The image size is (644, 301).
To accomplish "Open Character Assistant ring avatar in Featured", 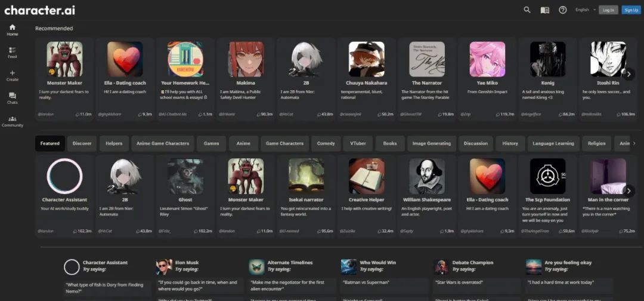I will (x=64, y=176).
